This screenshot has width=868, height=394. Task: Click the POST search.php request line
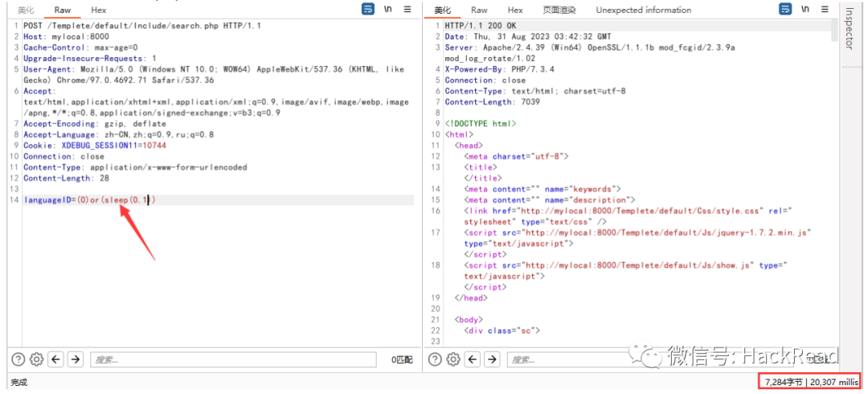(x=142, y=26)
